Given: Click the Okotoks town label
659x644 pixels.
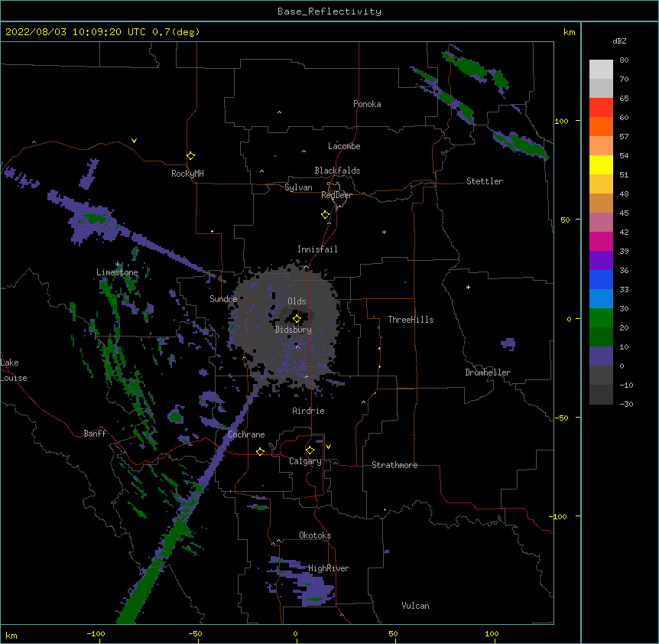Looking at the screenshot, I should point(315,535).
